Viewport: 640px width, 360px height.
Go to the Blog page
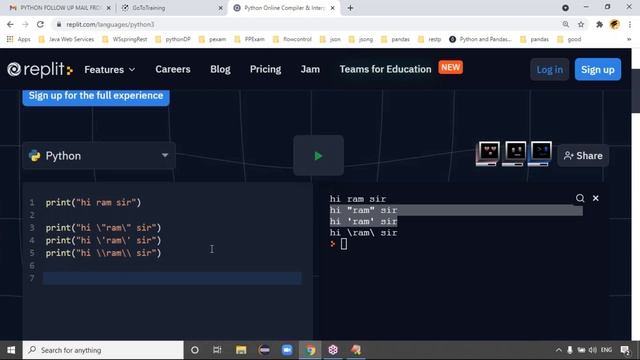(x=220, y=69)
